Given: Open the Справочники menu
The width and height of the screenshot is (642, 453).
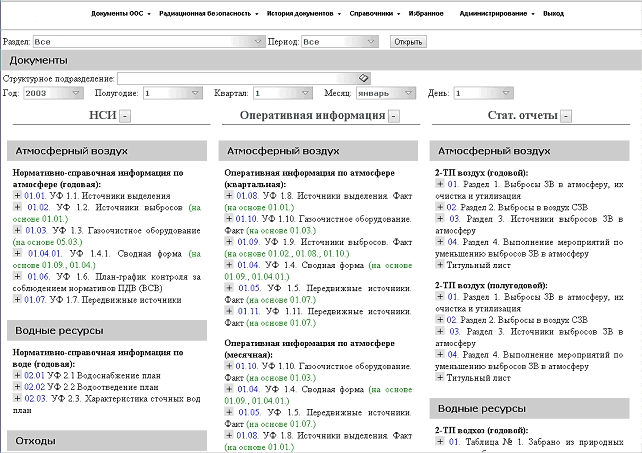Looking at the screenshot, I should (375, 14).
